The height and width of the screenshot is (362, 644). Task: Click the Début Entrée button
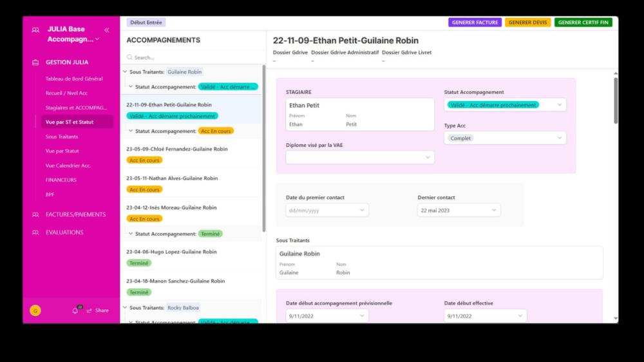pyautogui.click(x=146, y=23)
